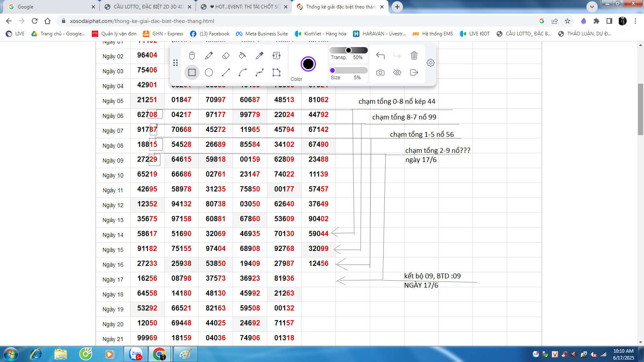
Task: Take a screenshot with the camera icon
Action: [x=380, y=72]
